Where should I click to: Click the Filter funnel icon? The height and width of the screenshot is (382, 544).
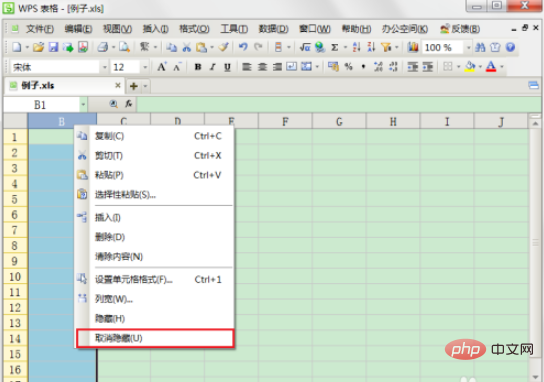(x=386, y=47)
